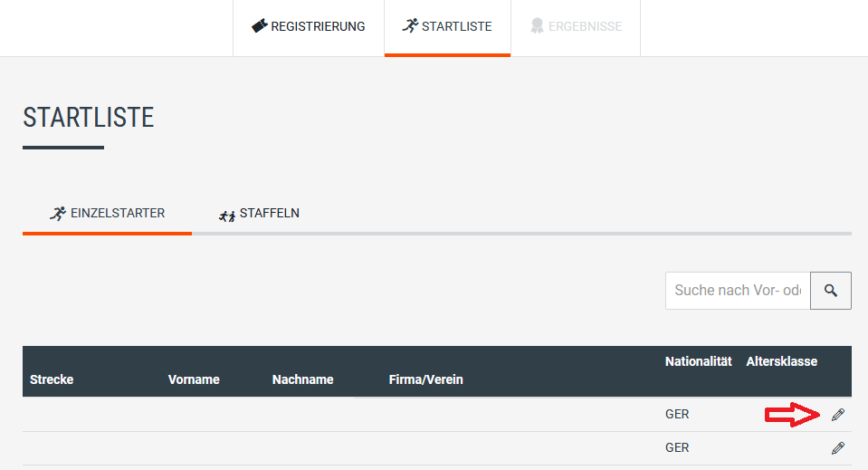Sort by the Vorname column header
This screenshot has width=868, height=470.
click(194, 379)
